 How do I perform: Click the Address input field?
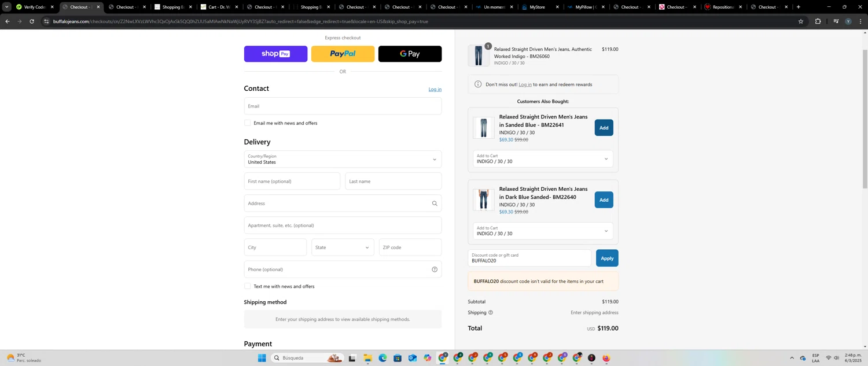(343, 203)
